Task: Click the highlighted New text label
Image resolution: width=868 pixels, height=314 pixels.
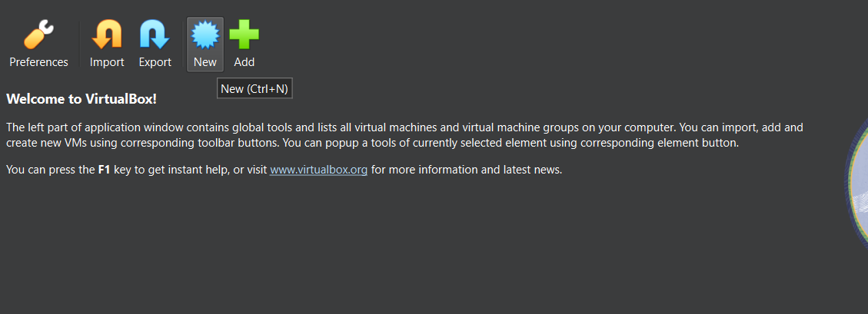Action: [205, 62]
